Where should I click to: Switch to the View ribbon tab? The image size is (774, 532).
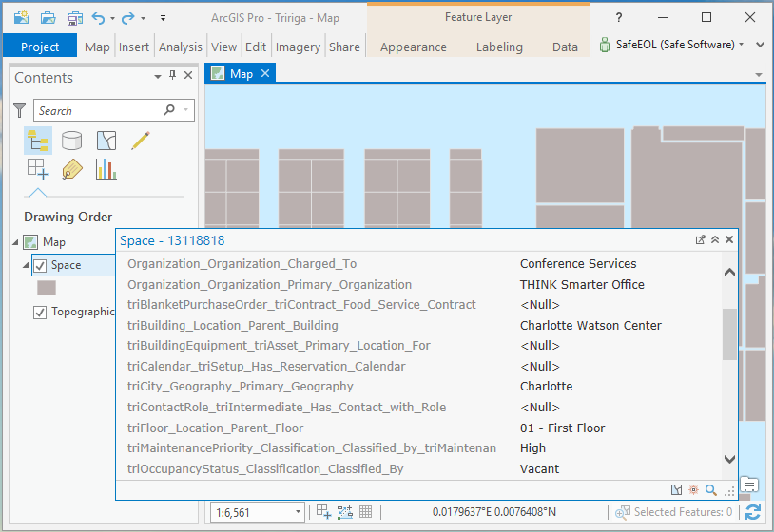click(x=223, y=47)
